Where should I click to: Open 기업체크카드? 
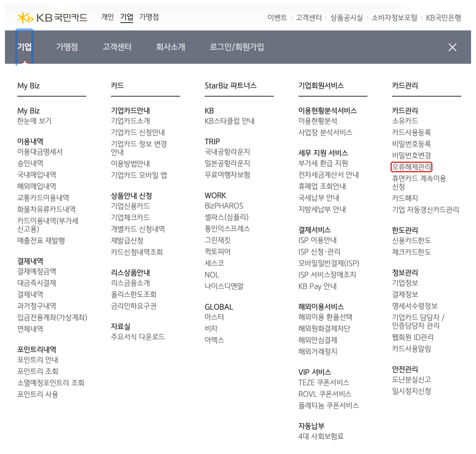click(130, 218)
